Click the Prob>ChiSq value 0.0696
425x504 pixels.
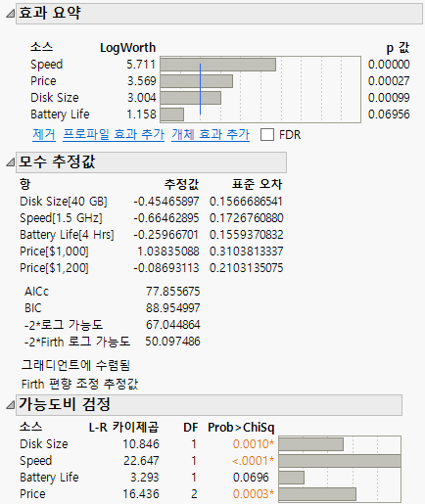251,478
